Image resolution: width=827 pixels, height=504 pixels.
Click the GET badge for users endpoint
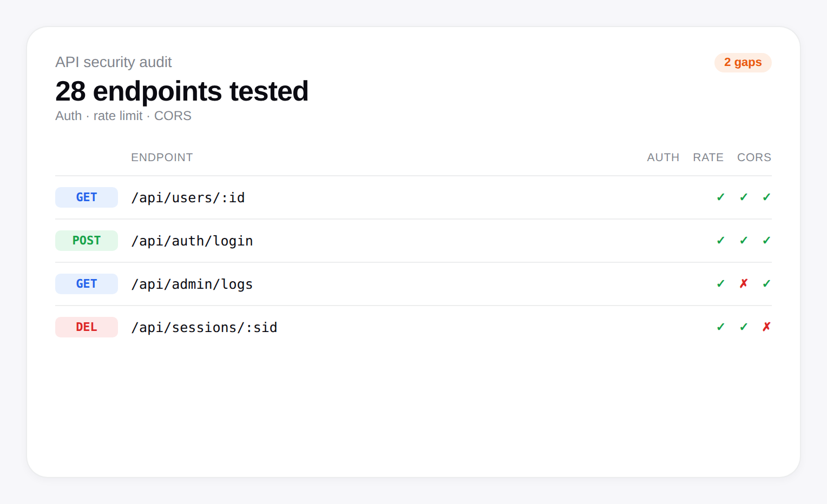tap(87, 197)
